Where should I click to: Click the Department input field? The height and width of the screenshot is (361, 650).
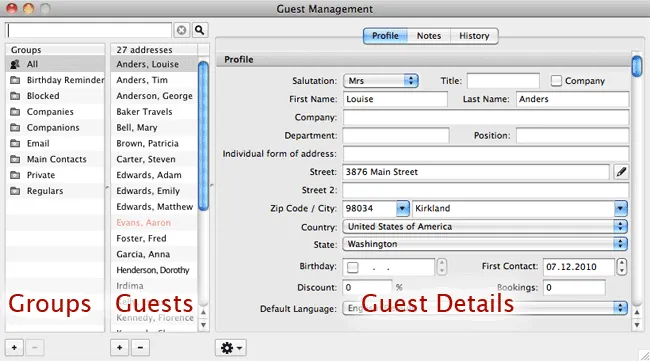(x=396, y=136)
